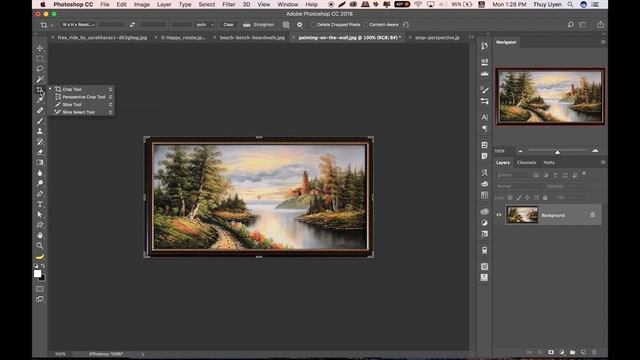Select the Magic Wand tool
Image resolution: width=640 pixels, height=360 pixels.
[40, 79]
